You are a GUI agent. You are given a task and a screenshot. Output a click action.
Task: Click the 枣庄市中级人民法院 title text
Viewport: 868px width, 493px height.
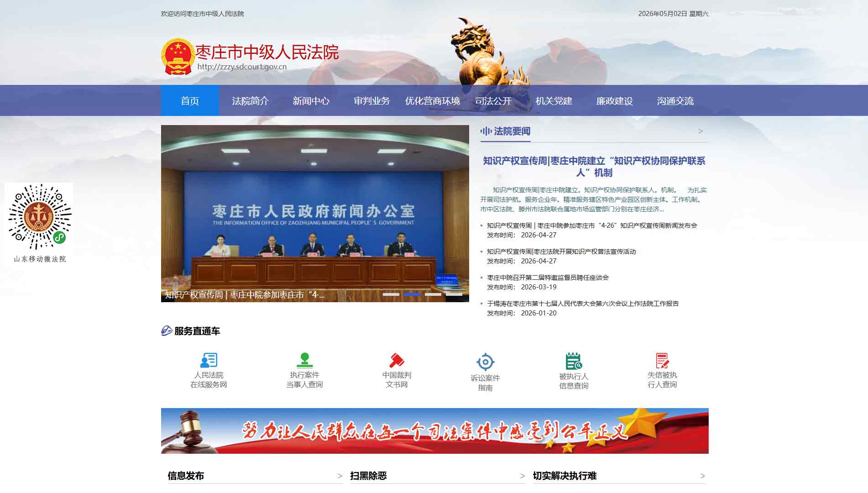point(267,52)
